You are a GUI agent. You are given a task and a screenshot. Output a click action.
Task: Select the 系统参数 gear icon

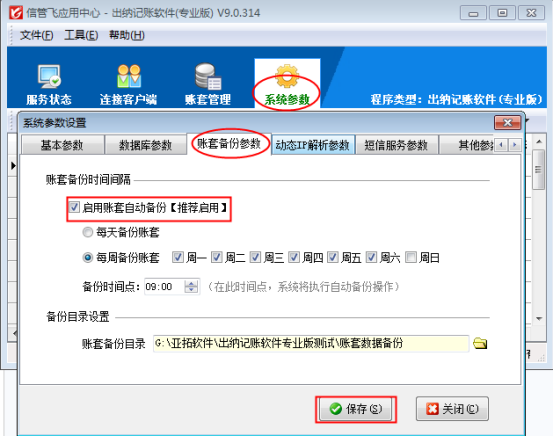[287, 76]
